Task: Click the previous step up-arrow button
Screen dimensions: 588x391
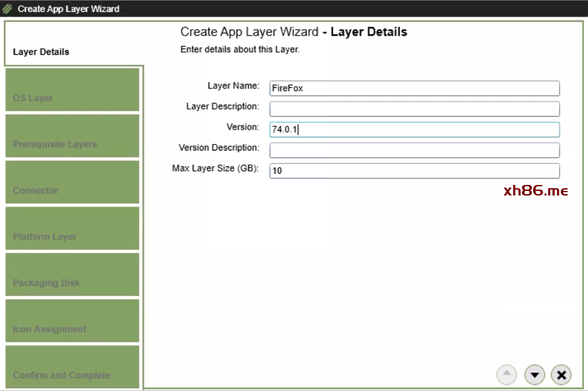Action: coord(506,374)
